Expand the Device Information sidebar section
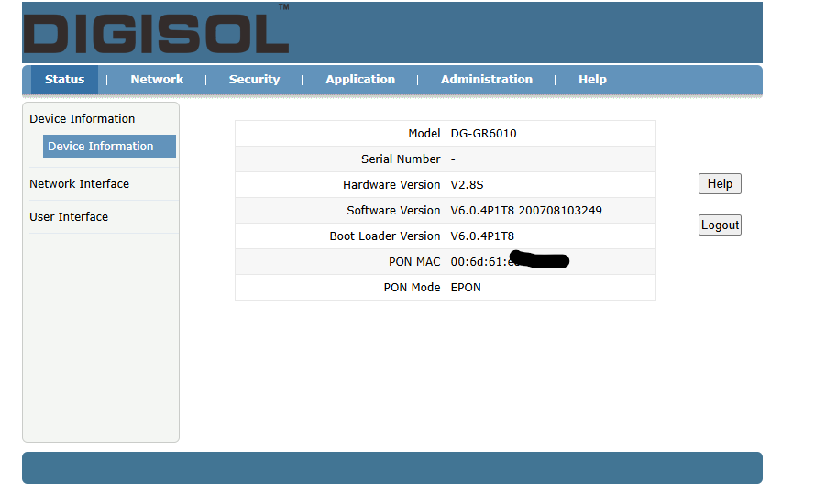815x504 pixels. (83, 118)
